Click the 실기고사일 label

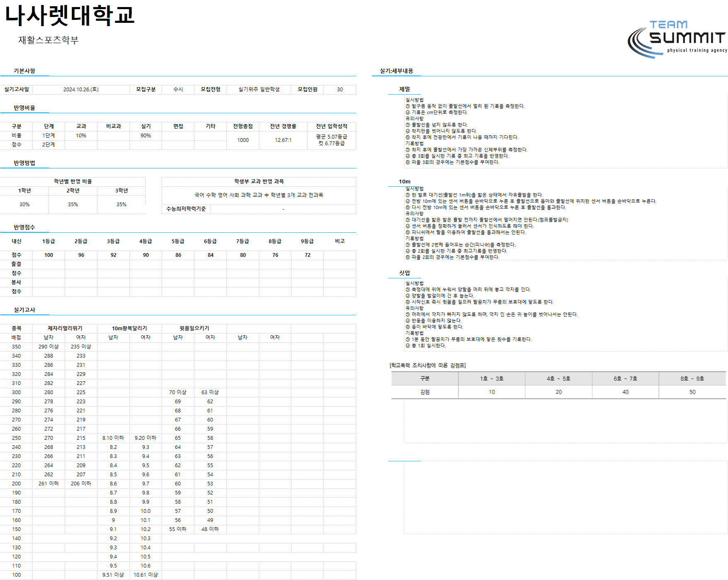click(x=17, y=90)
